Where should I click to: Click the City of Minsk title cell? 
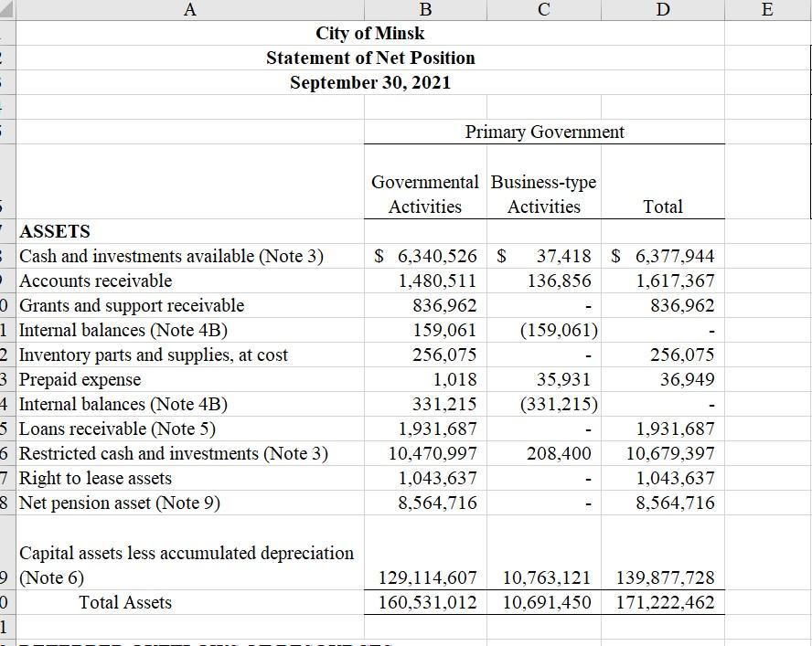click(369, 33)
